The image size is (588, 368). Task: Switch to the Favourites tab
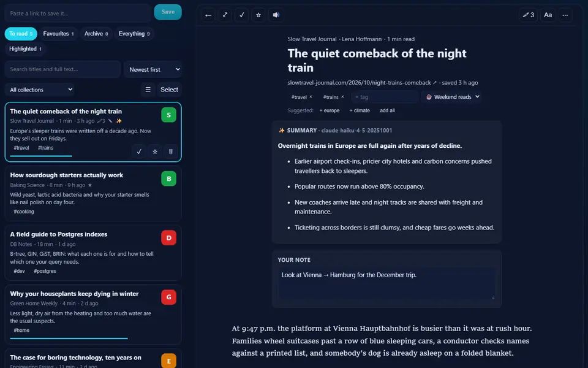(58, 34)
